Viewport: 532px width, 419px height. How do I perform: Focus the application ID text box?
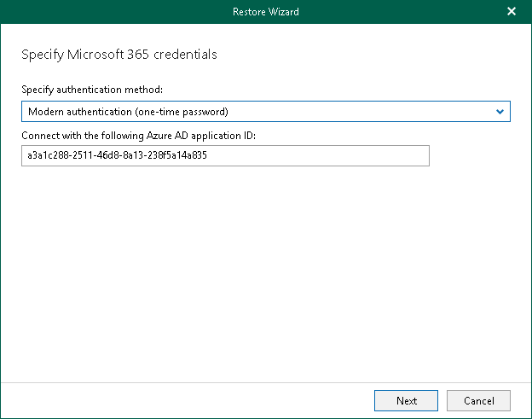(225, 156)
